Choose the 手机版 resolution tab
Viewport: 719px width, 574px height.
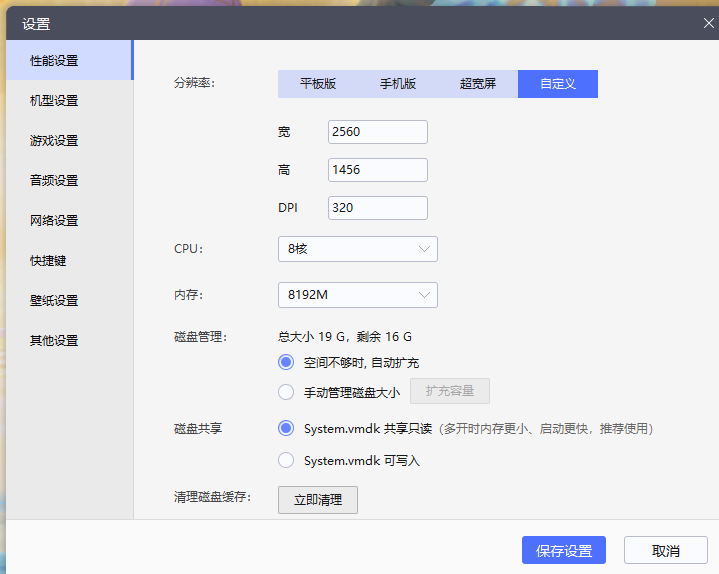(x=398, y=84)
